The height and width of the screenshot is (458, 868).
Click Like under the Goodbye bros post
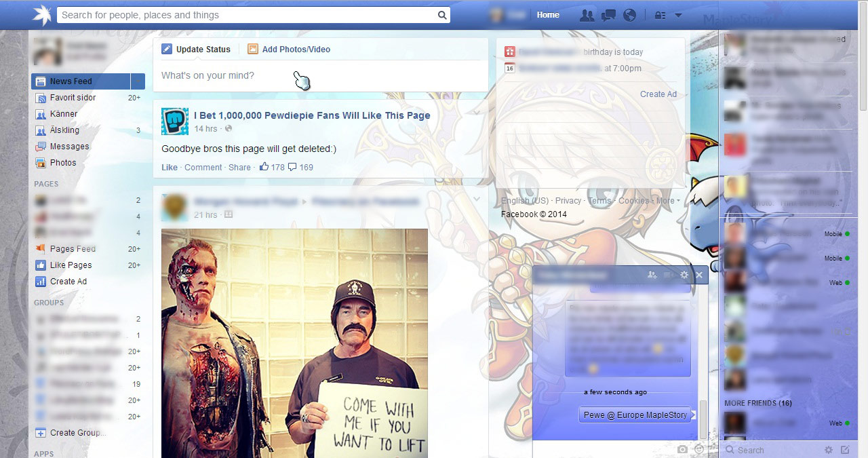pos(170,168)
